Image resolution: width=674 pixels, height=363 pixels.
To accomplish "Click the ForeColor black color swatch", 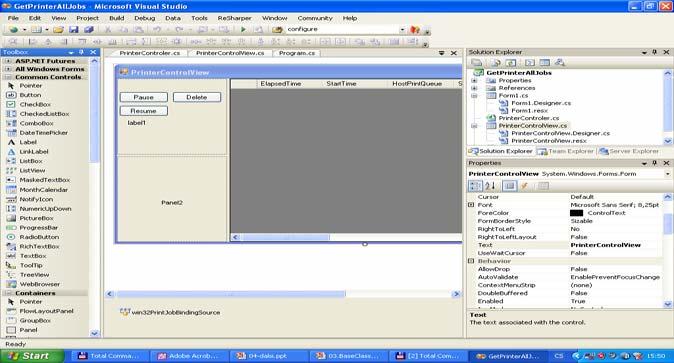I will click(576, 213).
